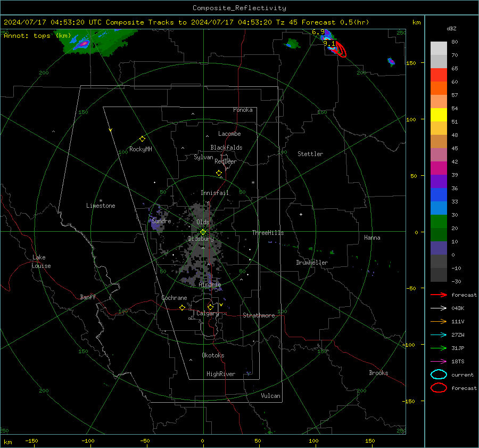Pick the red 60-65 dBZ color swatch
The width and height of the screenshot is (479, 448).
[x=439, y=75]
